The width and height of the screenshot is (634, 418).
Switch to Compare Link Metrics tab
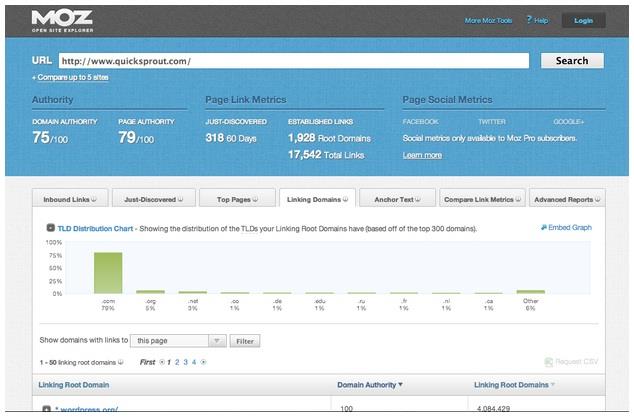482,199
